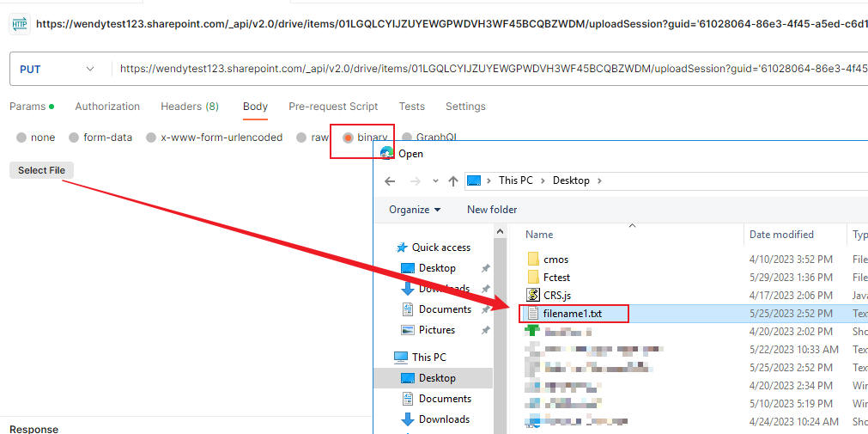This screenshot has height=434, width=868.
Task: Click the Response panel label
Action: tap(33, 429)
